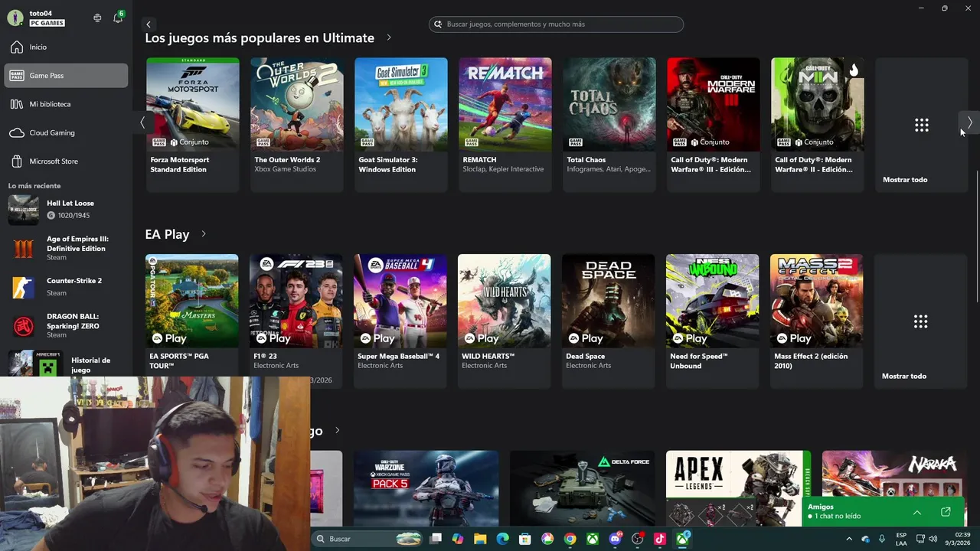Image resolution: width=980 pixels, height=551 pixels.
Task: Show hidden system tray icons
Action: pyautogui.click(x=849, y=539)
